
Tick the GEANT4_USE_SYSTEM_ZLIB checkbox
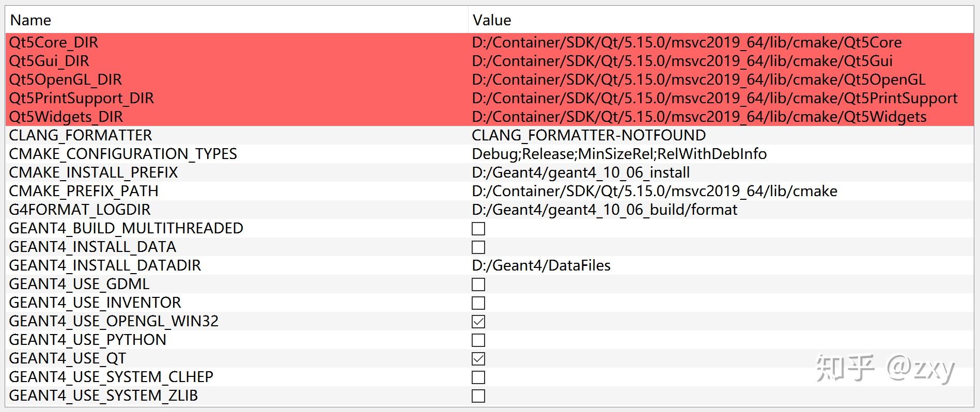(x=478, y=396)
